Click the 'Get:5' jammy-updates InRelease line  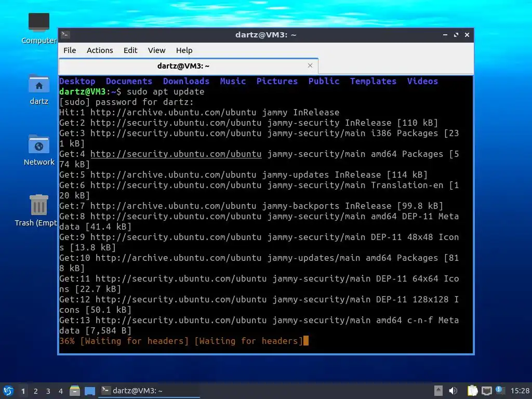(243, 175)
